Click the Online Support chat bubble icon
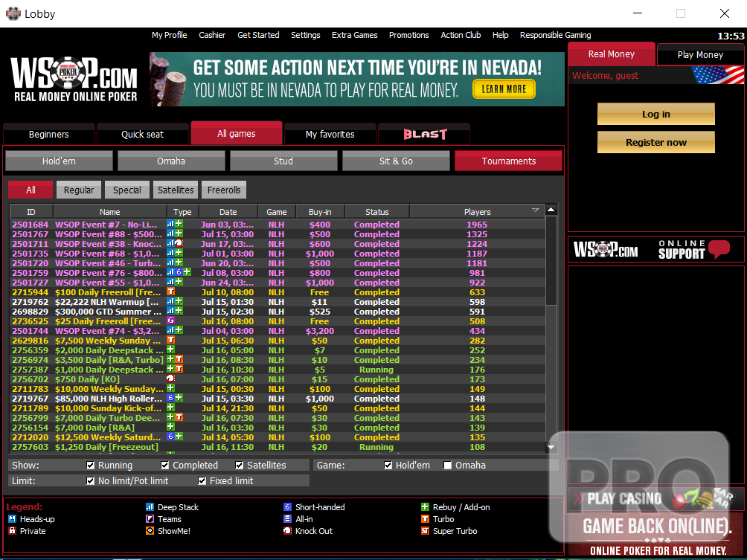This screenshot has width=747, height=560. (x=719, y=249)
